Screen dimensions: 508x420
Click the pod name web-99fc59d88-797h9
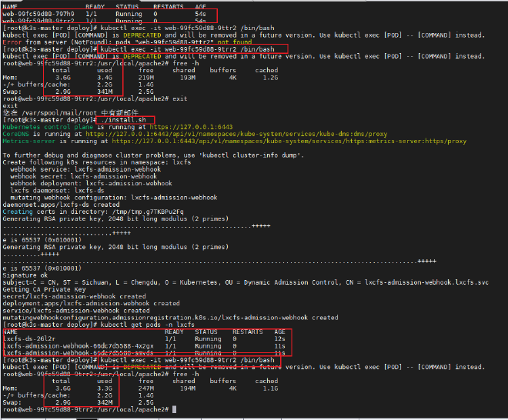click(x=38, y=14)
